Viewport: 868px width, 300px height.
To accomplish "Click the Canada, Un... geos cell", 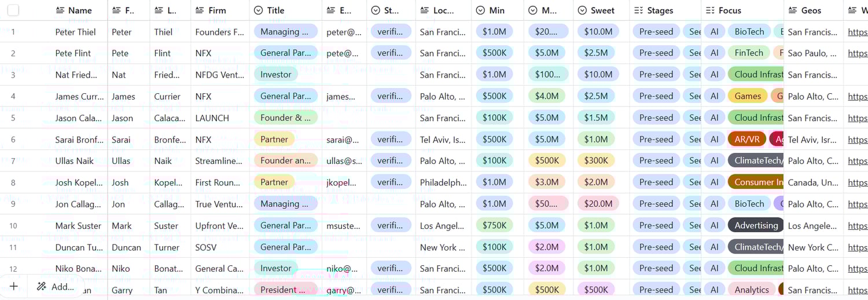I will coord(813,182).
